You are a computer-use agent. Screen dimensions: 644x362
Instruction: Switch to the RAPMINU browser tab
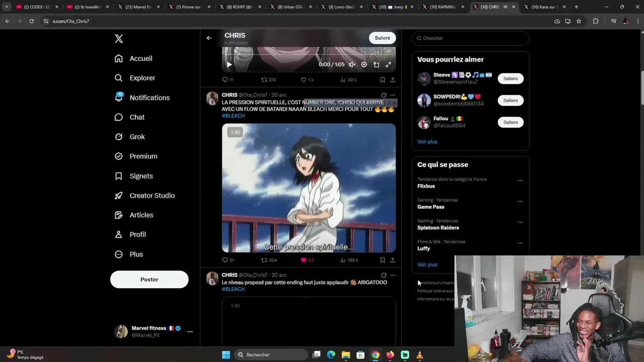click(x=443, y=7)
